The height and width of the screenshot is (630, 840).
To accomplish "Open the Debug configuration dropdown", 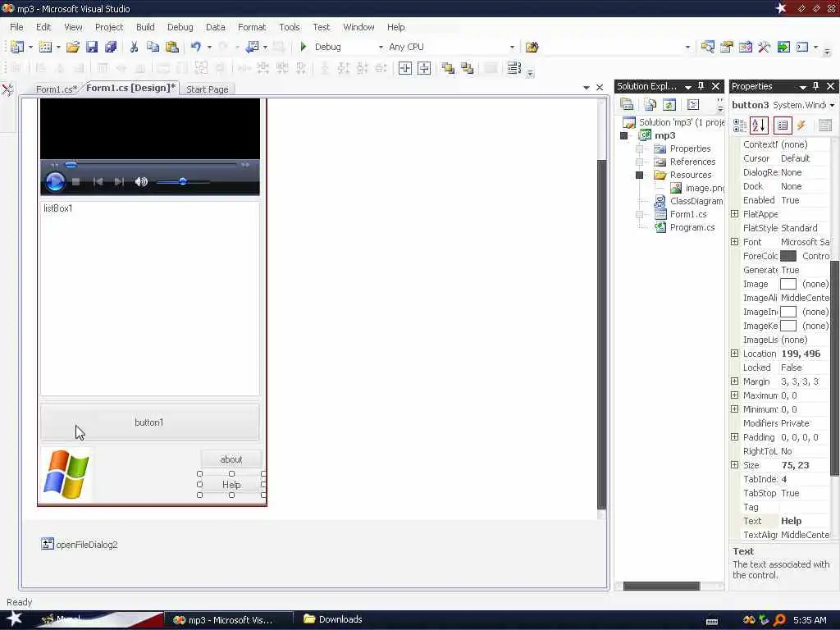I will click(x=381, y=47).
